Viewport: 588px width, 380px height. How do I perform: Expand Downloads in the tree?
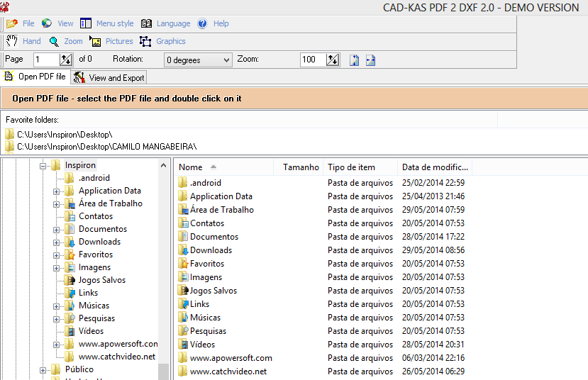coord(56,242)
